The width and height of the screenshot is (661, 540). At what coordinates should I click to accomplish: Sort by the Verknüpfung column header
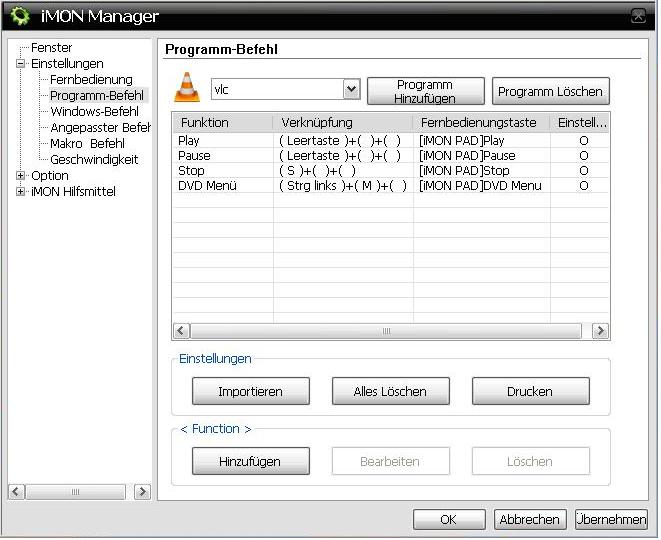click(x=343, y=123)
